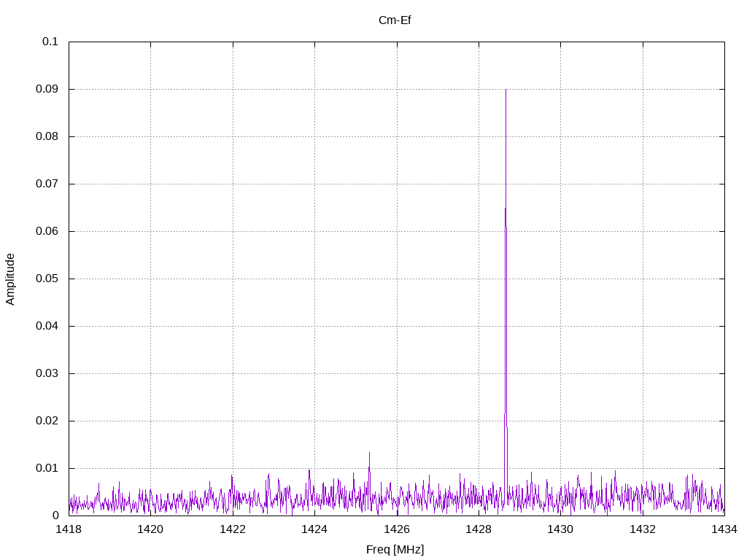
Task: Click the Freq [MHz] axis label
Action: (x=395, y=550)
